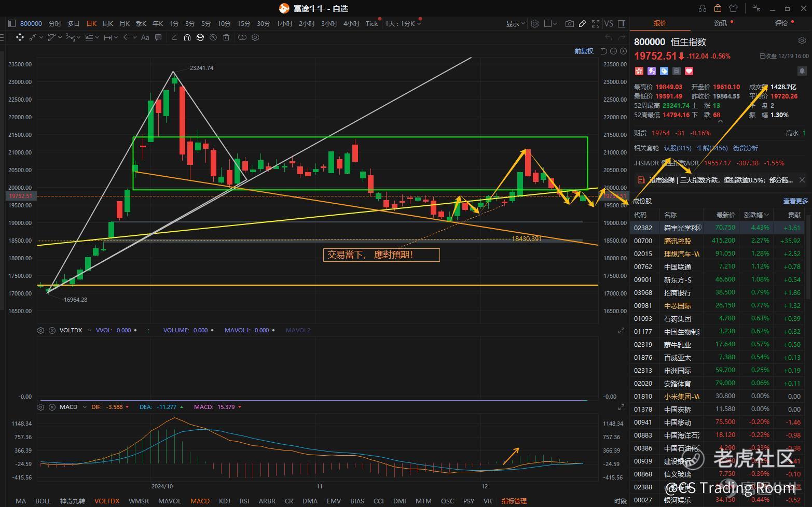Sort by 涨跌幅 column header

pos(755,215)
